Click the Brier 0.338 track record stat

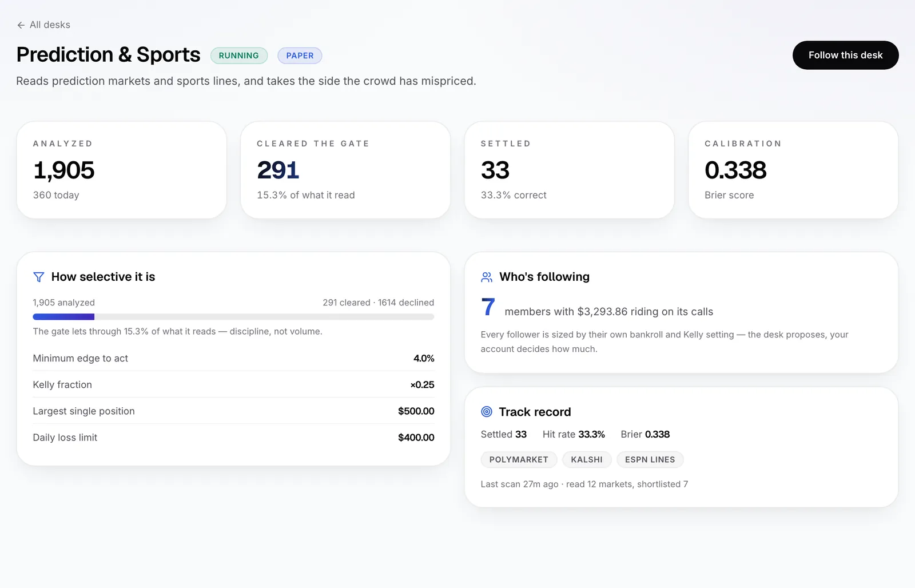pyautogui.click(x=645, y=434)
